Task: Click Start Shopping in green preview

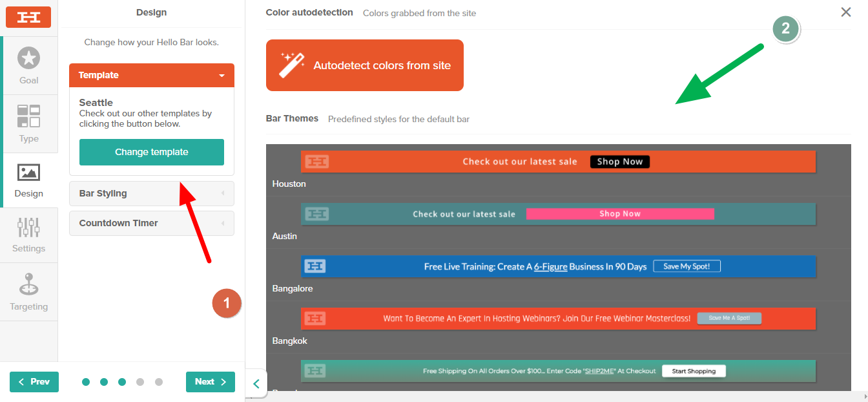Action: click(694, 371)
